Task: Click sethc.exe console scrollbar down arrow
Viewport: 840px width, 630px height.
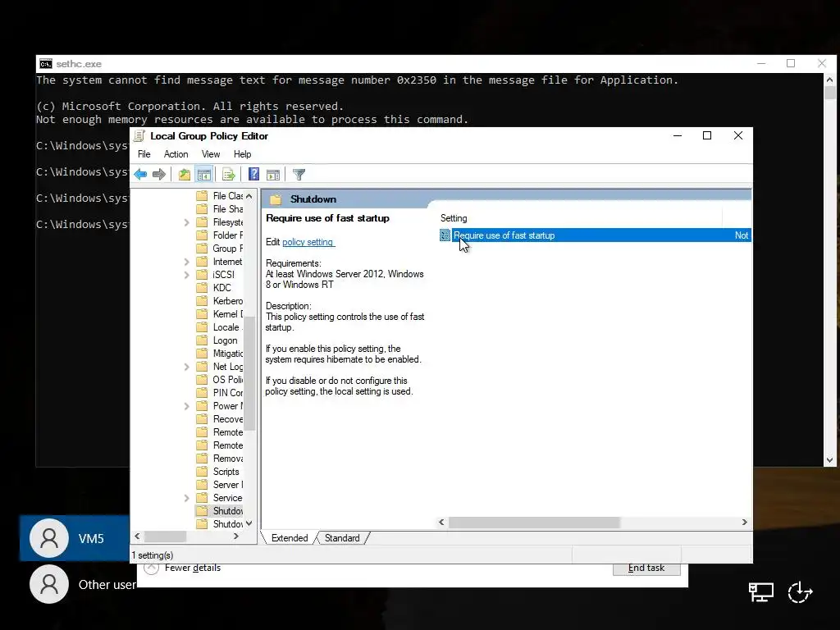Action: coord(830,459)
